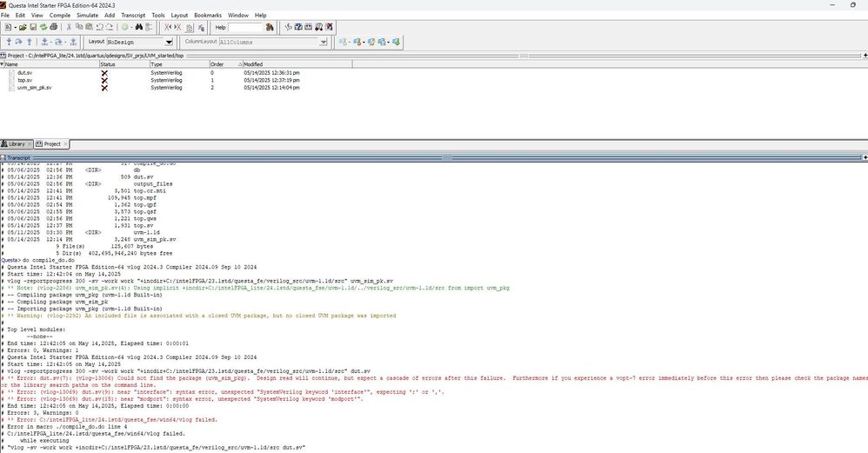Click the first red X toolbar icon
The height and width of the screenshot is (453, 868).
(x=168, y=27)
